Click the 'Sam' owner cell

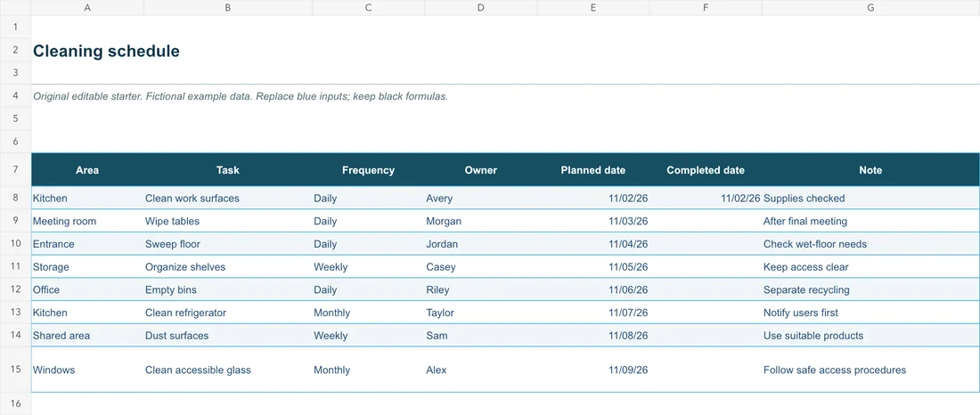click(480, 336)
